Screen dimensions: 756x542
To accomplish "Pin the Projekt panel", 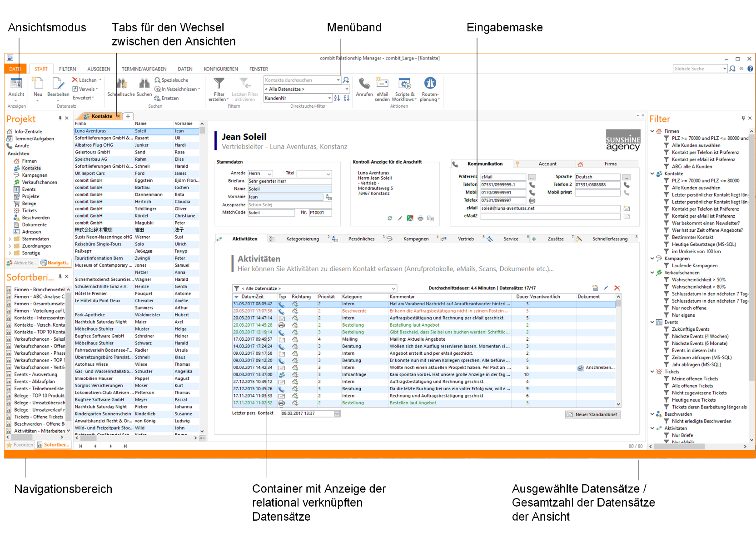I will pyautogui.click(x=60, y=118).
